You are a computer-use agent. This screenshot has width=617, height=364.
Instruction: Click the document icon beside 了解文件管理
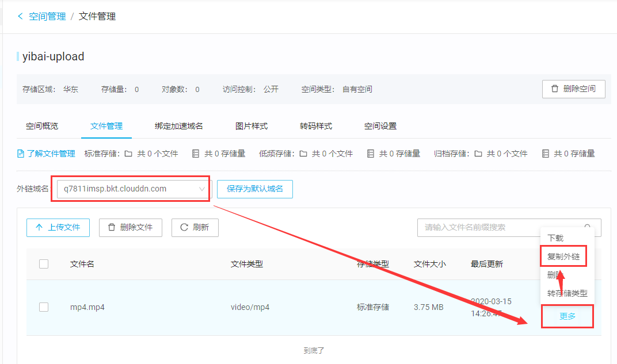[x=21, y=154]
